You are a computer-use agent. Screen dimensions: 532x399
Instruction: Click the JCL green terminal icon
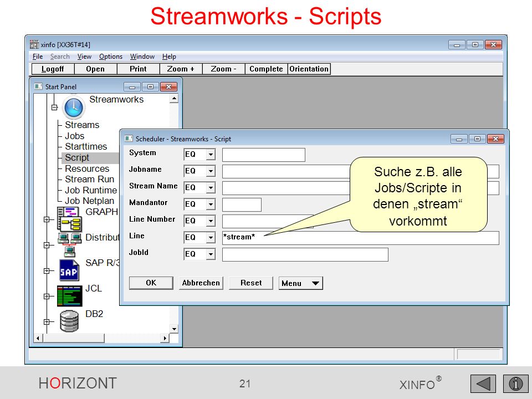pyautogui.click(x=70, y=296)
